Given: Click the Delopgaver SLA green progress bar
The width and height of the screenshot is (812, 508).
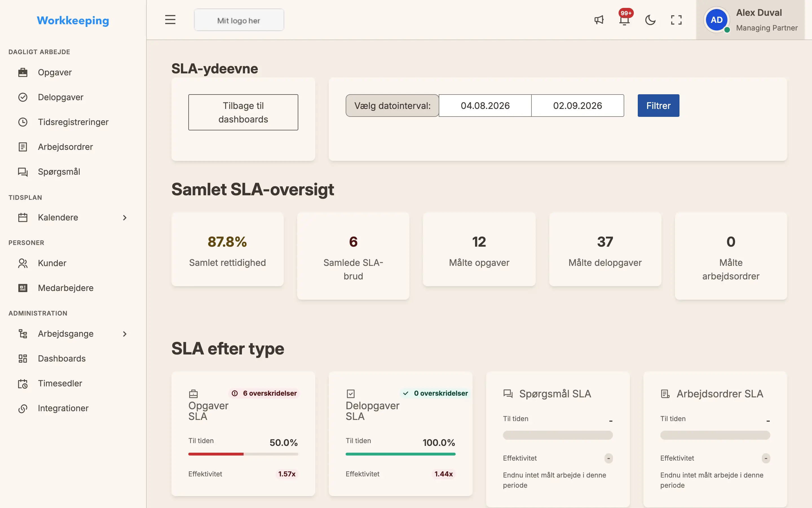Looking at the screenshot, I should pos(400,454).
